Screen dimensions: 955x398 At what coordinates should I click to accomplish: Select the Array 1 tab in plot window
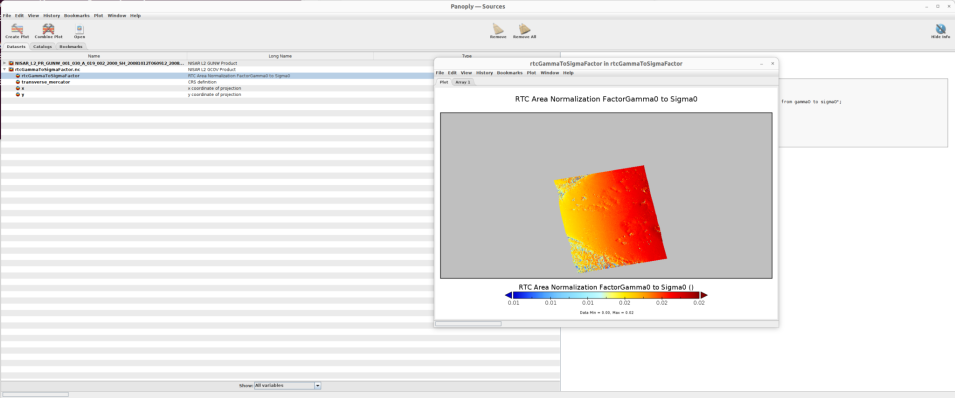[x=463, y=82]
